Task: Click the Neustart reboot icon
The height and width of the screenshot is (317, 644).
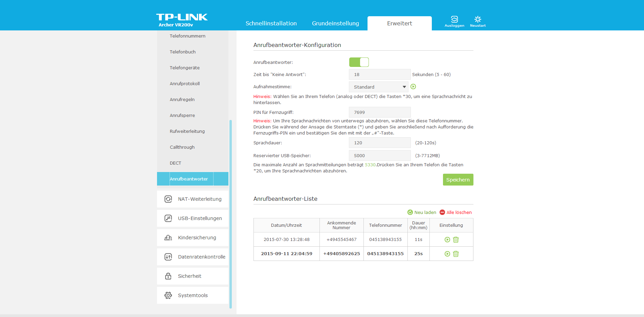Action: pos(478,20)
